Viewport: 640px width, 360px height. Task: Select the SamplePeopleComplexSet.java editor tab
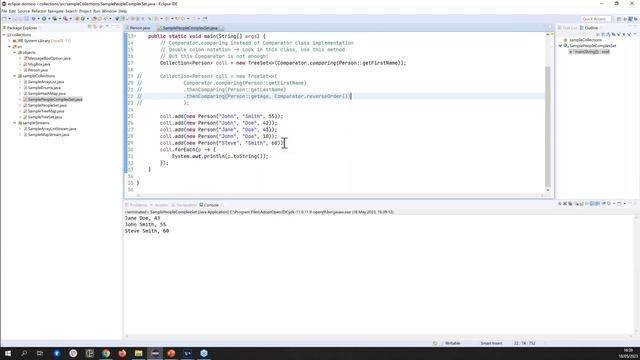pyautogui.click(x=190, y=28)
